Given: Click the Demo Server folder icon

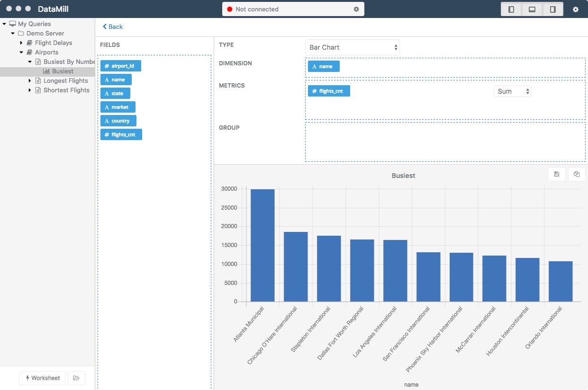Looking at the screenshot, I should (21, 34).
